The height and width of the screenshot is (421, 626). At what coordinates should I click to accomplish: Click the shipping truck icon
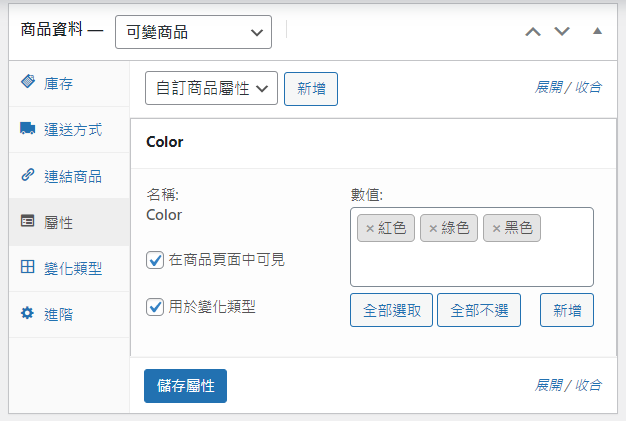[28, 130]
